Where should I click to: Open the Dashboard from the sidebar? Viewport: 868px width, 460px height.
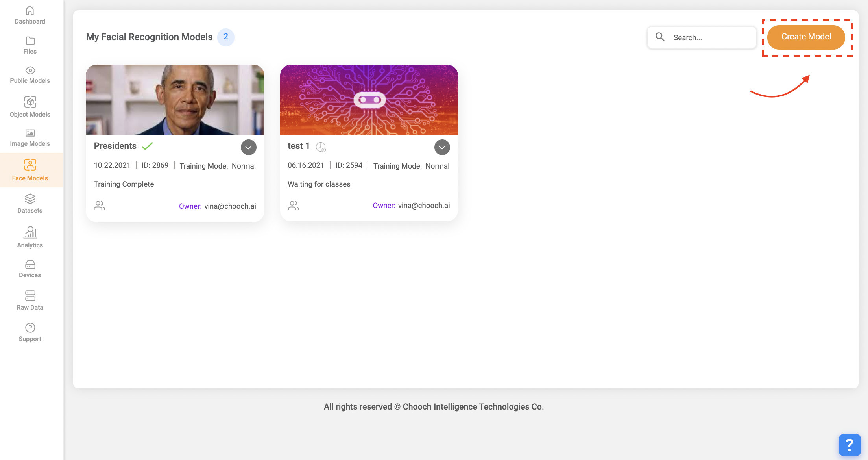(30, 15)
